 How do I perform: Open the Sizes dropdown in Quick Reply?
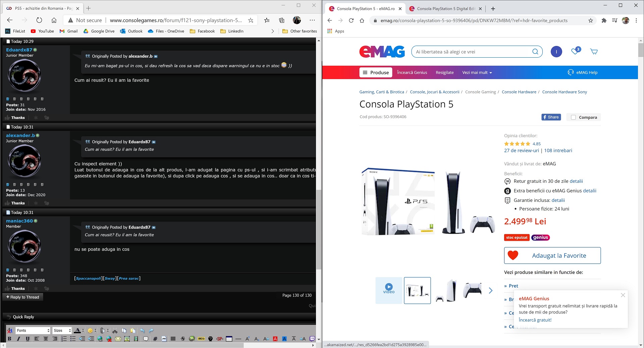tap(62, 331)
